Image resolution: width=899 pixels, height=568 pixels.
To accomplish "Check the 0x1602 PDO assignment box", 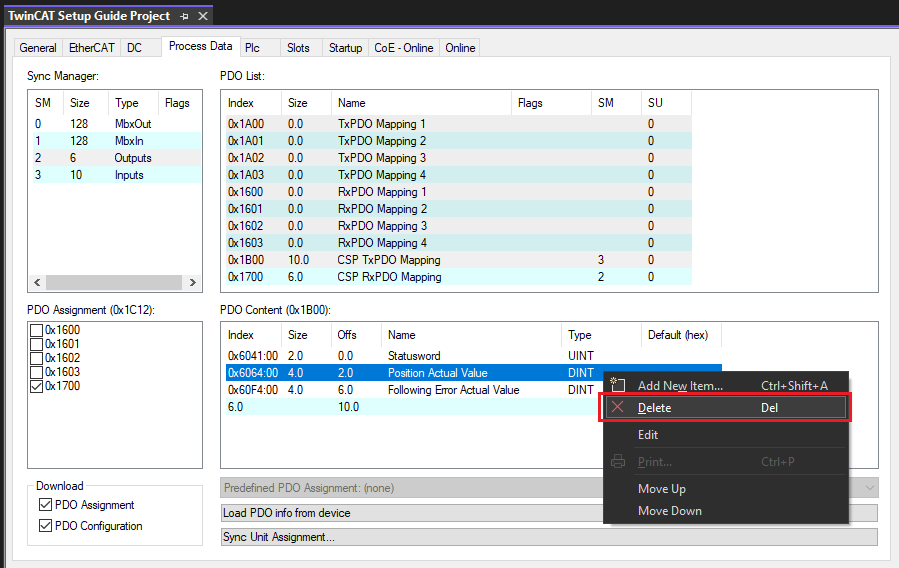I will 36,358.
